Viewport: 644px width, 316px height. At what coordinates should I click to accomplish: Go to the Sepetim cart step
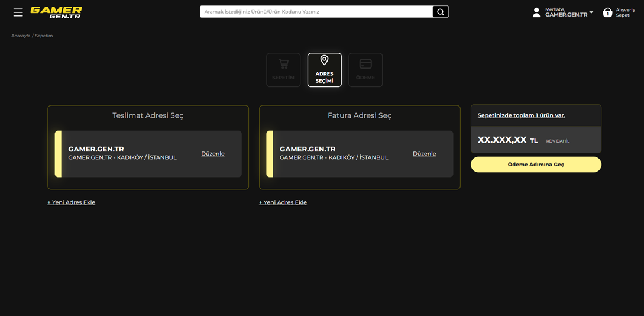(283, 70)
